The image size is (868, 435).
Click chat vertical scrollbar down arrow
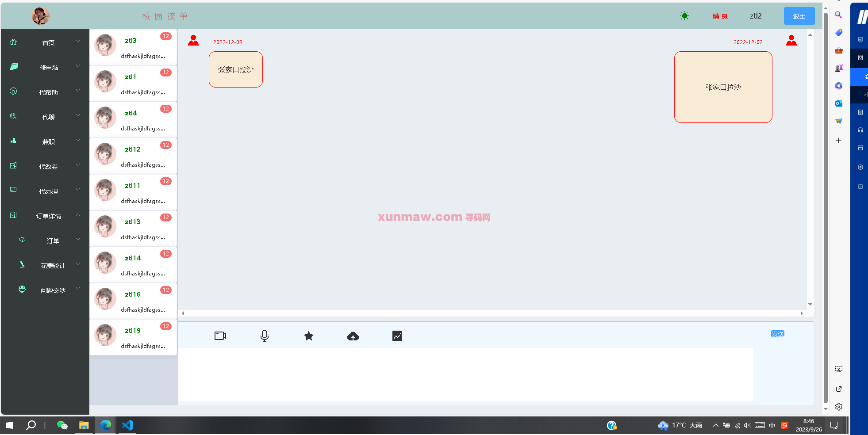pyautogui.click(x=810, y=304)
